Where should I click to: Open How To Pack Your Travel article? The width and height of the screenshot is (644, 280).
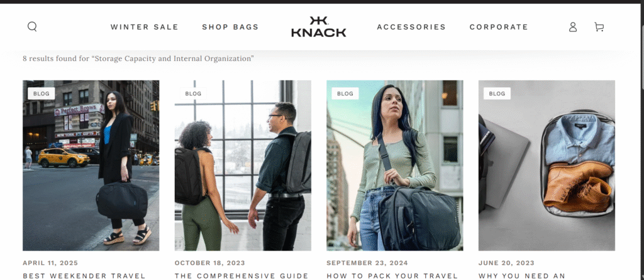point(392,276)
